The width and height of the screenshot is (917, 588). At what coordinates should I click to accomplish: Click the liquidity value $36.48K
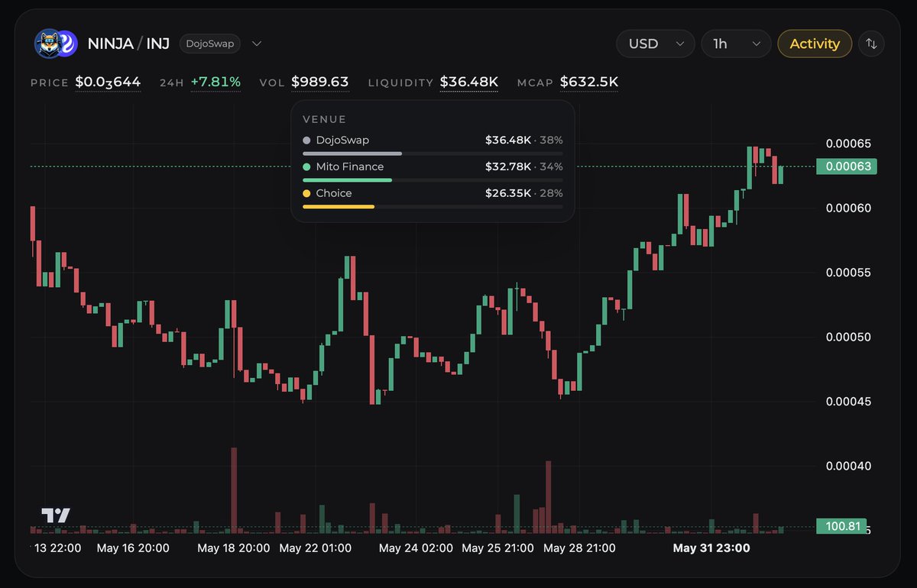pyautogui.click(x=469, y=82)
